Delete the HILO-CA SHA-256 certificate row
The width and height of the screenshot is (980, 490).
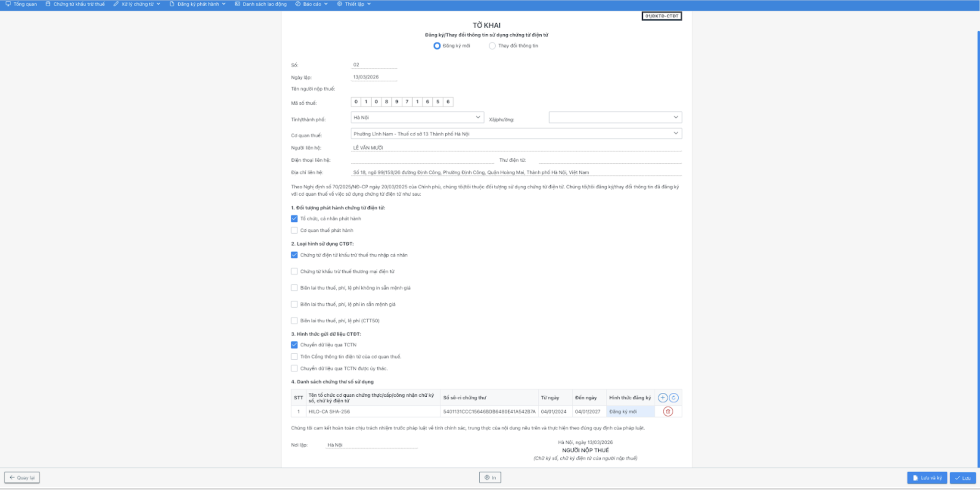point(668,411)
